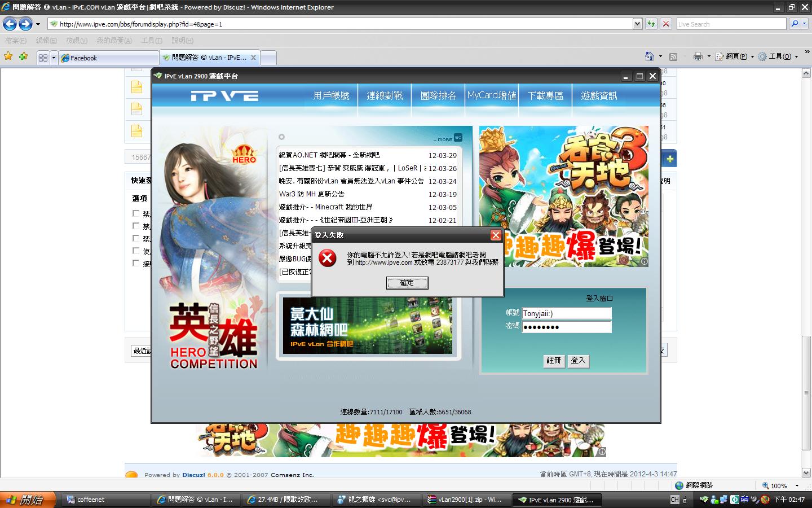The image size is (812, 508).
Task: Click the info icon on bottom banner ad
Action: tap(602, 452)
